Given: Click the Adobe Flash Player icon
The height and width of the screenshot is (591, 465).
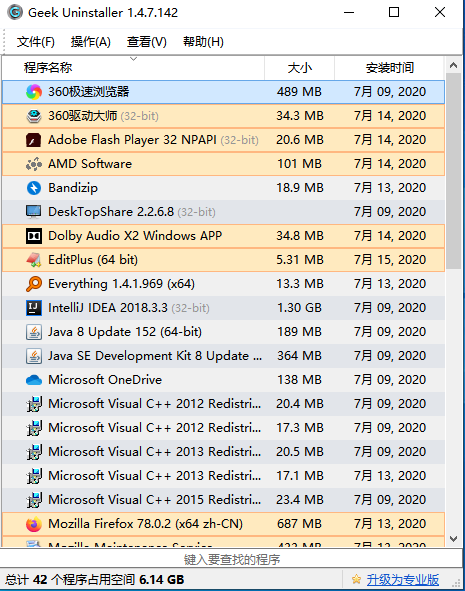Looking at the screenshot, I should [34, 140].
